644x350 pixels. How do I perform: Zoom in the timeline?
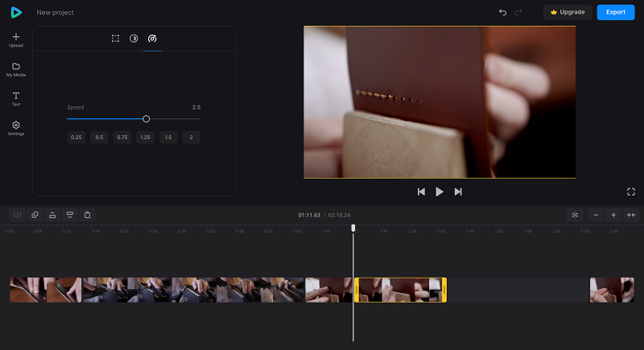(x=613, y=215)
